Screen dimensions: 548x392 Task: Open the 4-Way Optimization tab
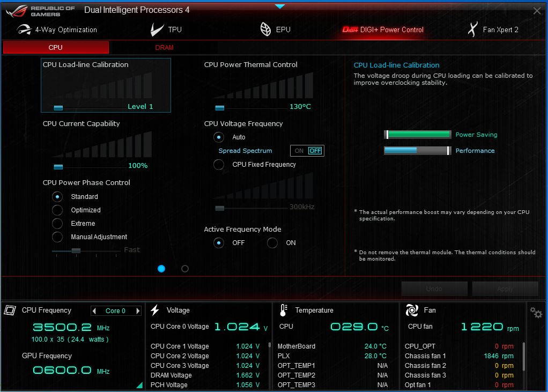click(57, 29)
